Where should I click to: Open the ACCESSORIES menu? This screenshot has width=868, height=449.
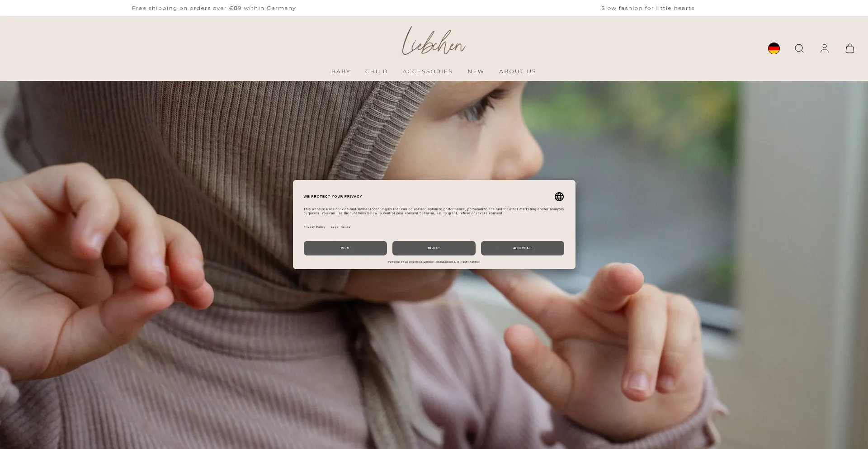pos(427,71)
